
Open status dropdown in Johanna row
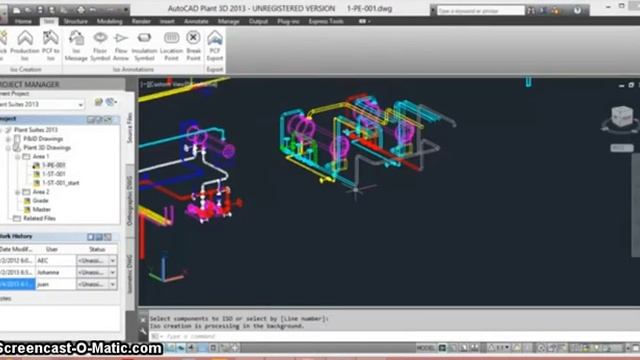(x=113, y=272)
